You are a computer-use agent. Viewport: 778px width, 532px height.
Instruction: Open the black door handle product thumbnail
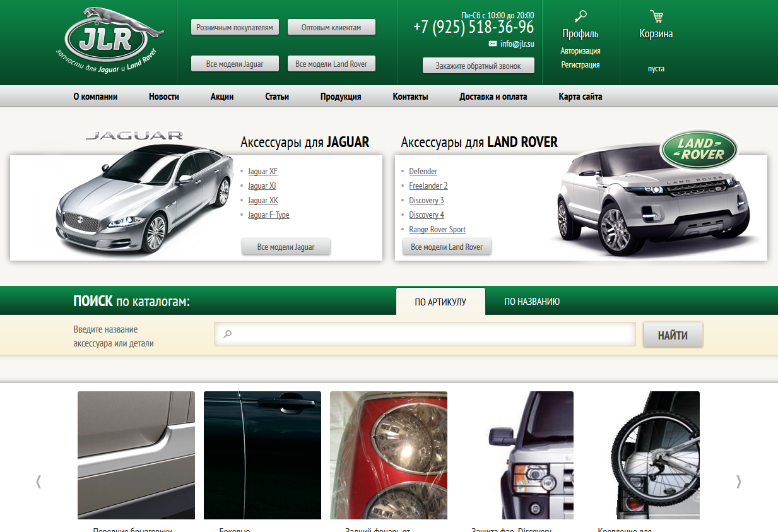coord(262,455)
